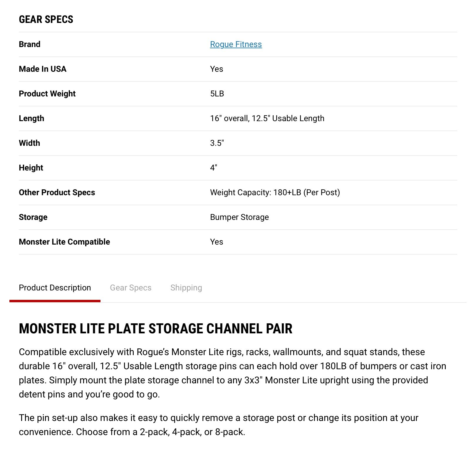Click the Monster Lite Plate Storage Channel Pair heading
The width and height of the screenshot is (476, 453).
click(156, 329)
